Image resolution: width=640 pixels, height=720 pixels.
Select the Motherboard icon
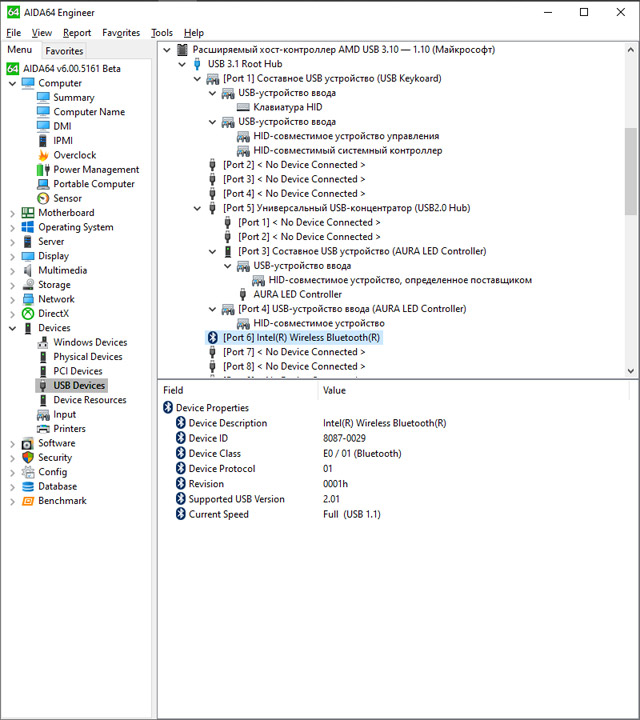[x=28, y=213]
